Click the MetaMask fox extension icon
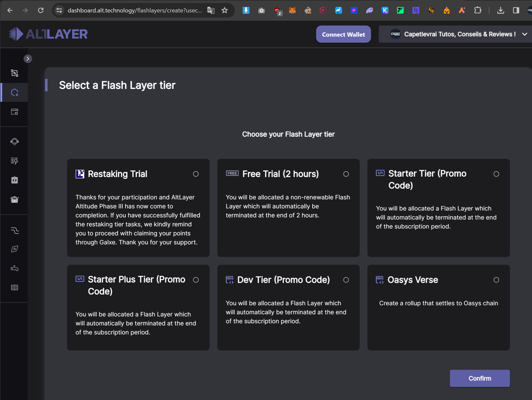Screen dimensions: 532x400 pyautogui.click(x=292, y=10)
